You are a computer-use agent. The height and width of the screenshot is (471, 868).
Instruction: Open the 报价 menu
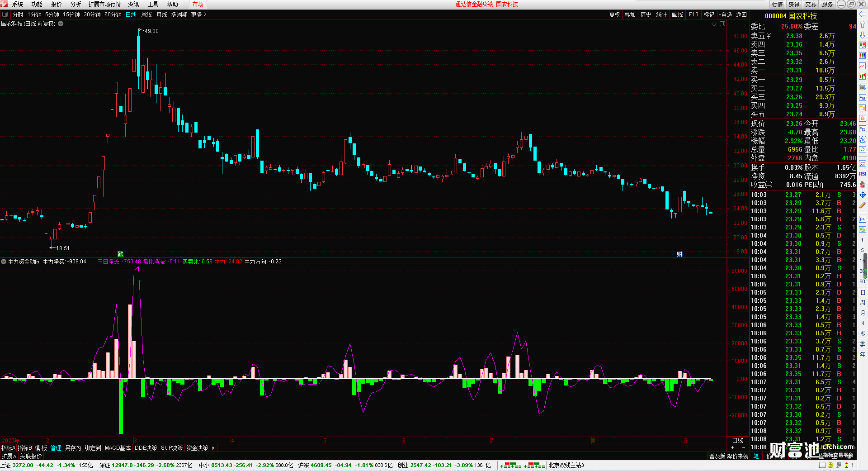(56, 4)
